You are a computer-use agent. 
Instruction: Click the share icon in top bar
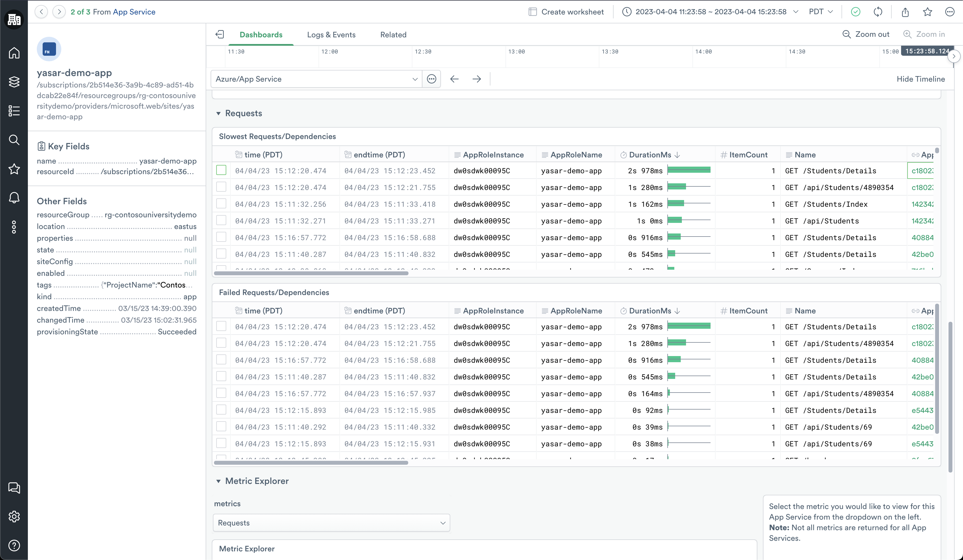(905, 12)
